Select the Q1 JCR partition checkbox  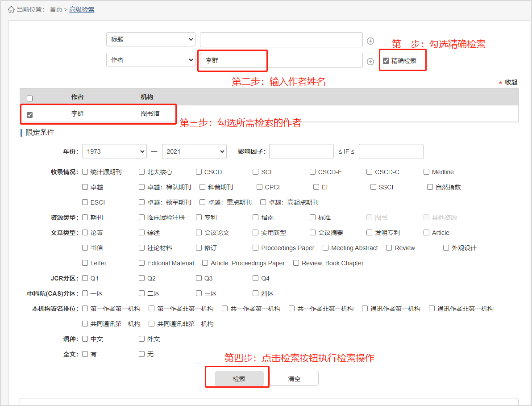coord(85,278)
